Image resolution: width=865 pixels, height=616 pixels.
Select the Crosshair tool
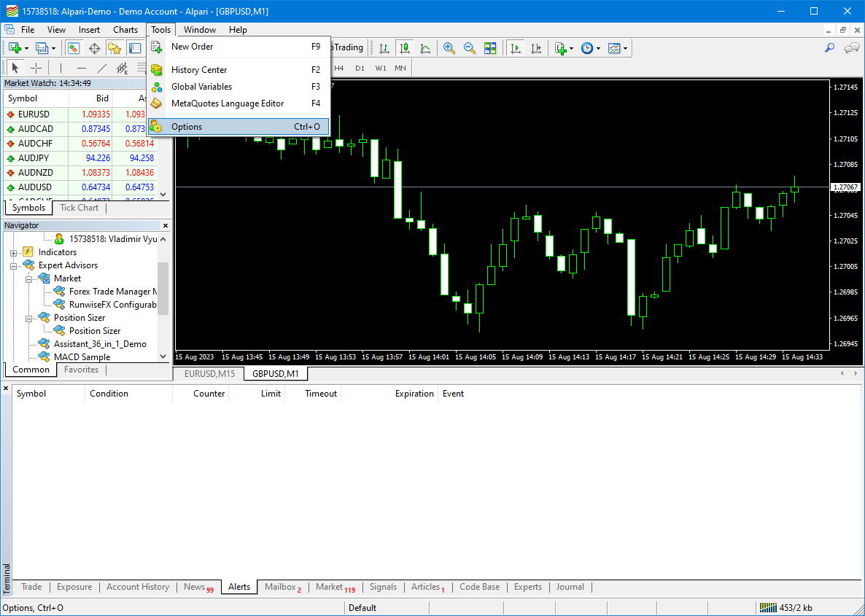(x=36, y=68)
